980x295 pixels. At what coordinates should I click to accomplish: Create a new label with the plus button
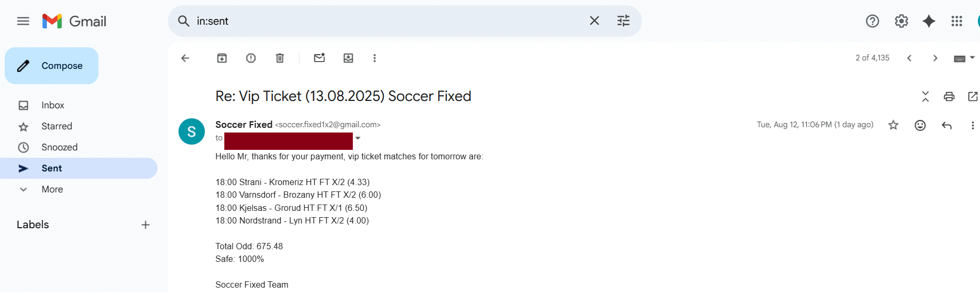pos(145,225)
